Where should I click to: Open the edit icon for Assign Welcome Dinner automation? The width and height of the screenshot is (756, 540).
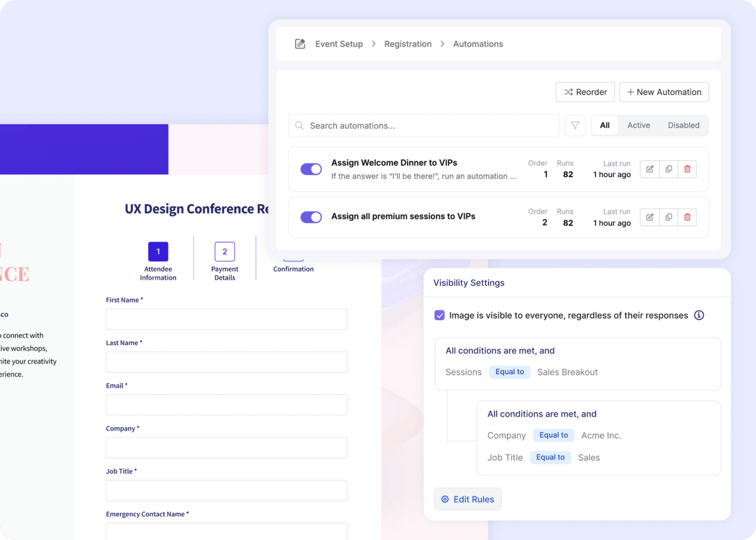tap(650, 169)
